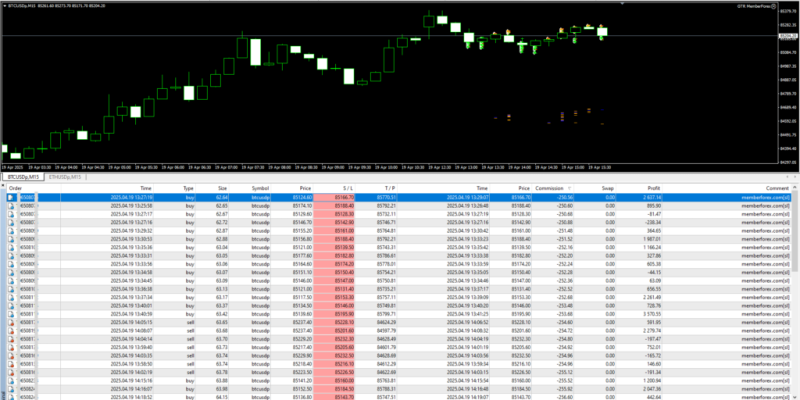The height and width of the screenshot is (400, 800).
Task: Select the BTCUSDp,M15 chart tab
Action: pos(22,176)
